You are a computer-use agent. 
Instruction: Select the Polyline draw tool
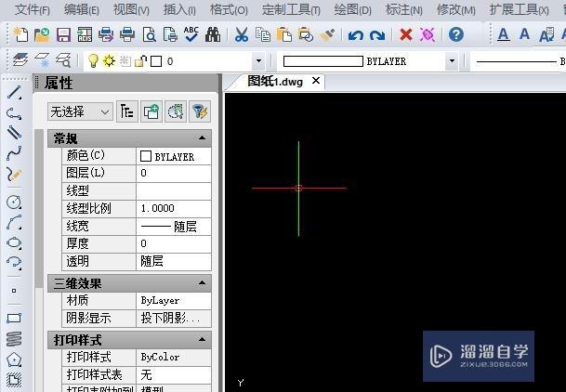[14, 113]
